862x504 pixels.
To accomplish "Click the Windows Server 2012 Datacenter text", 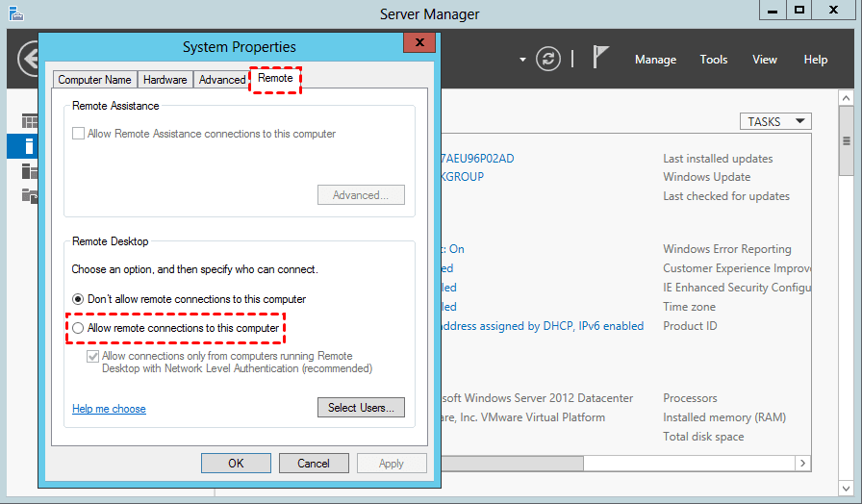I will click(537, 398).
